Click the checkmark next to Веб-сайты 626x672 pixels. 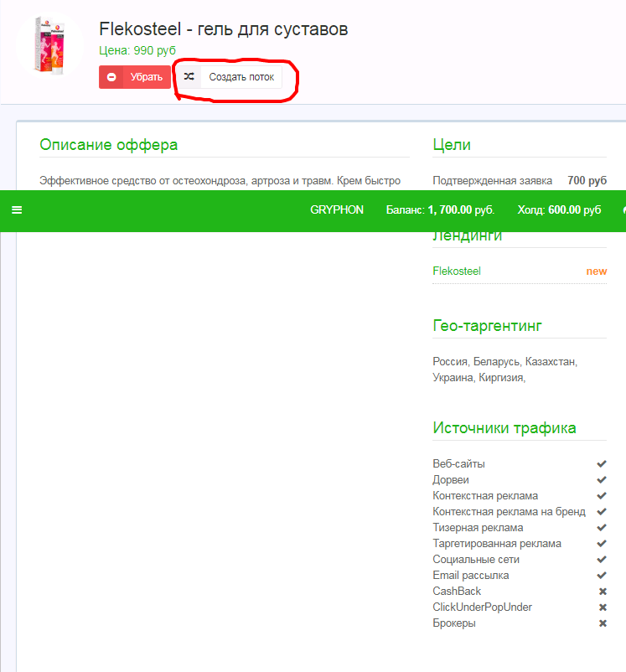pos(601,463)
